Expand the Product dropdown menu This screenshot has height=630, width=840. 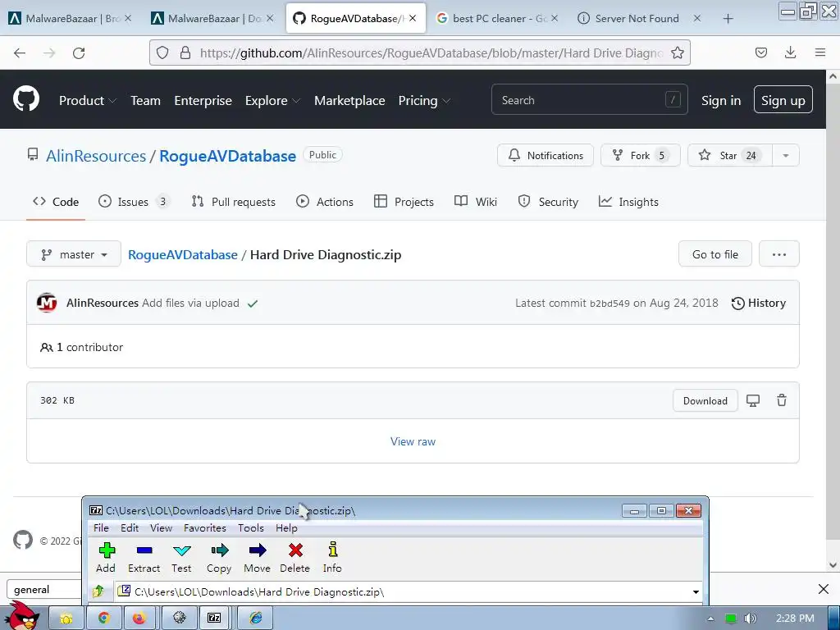[87, 100]
